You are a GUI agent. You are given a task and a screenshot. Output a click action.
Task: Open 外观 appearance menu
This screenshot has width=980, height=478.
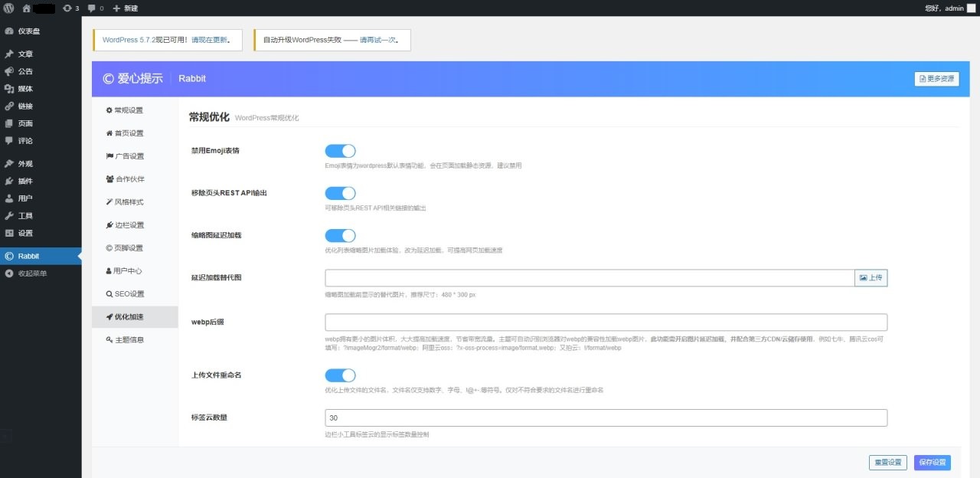(41, 164)
